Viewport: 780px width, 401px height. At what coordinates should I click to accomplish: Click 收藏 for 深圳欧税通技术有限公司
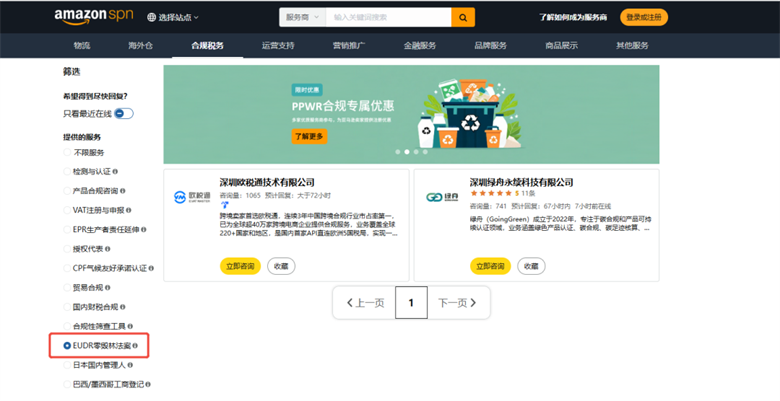coord(281,266)
